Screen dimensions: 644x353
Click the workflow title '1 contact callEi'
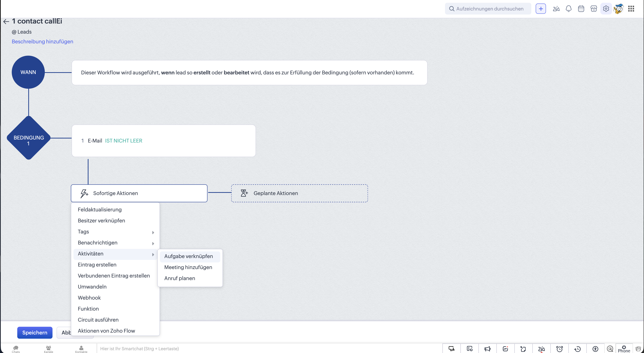click(37, 21)
